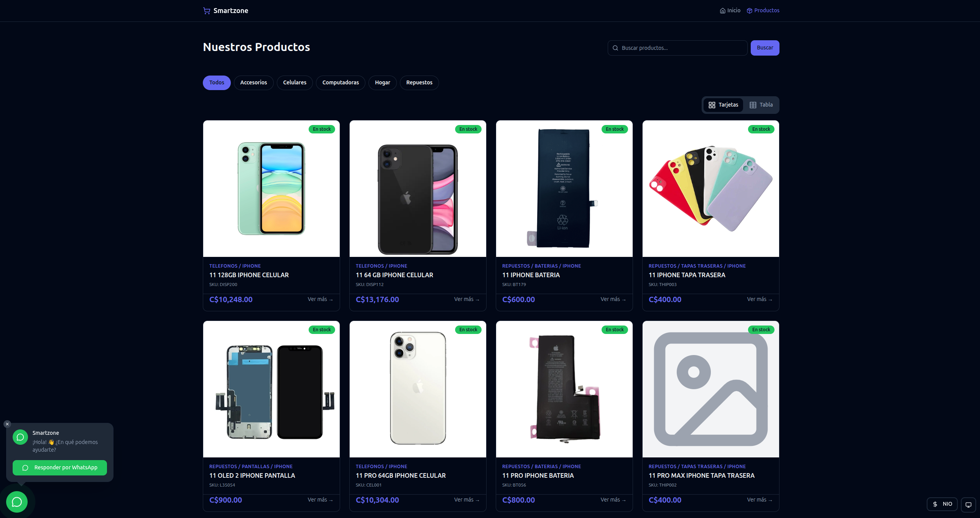Click the REPUESTOS / PANTALLAS / IPHONE category label
Viewport: 980px width, 518px height.
click(x=251, y=467)
